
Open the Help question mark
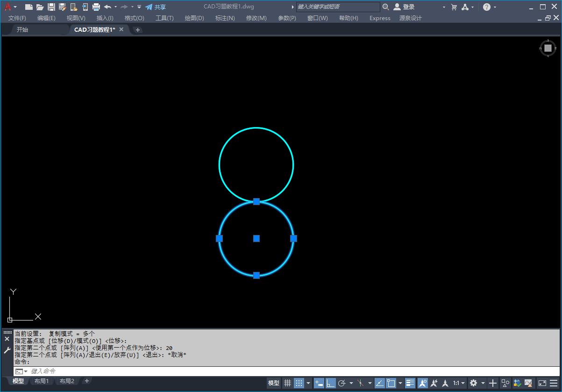pos(487,7)
